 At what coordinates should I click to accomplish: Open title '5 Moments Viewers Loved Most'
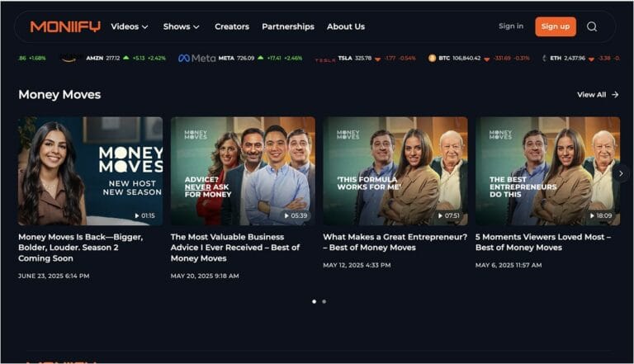[543, 243]
